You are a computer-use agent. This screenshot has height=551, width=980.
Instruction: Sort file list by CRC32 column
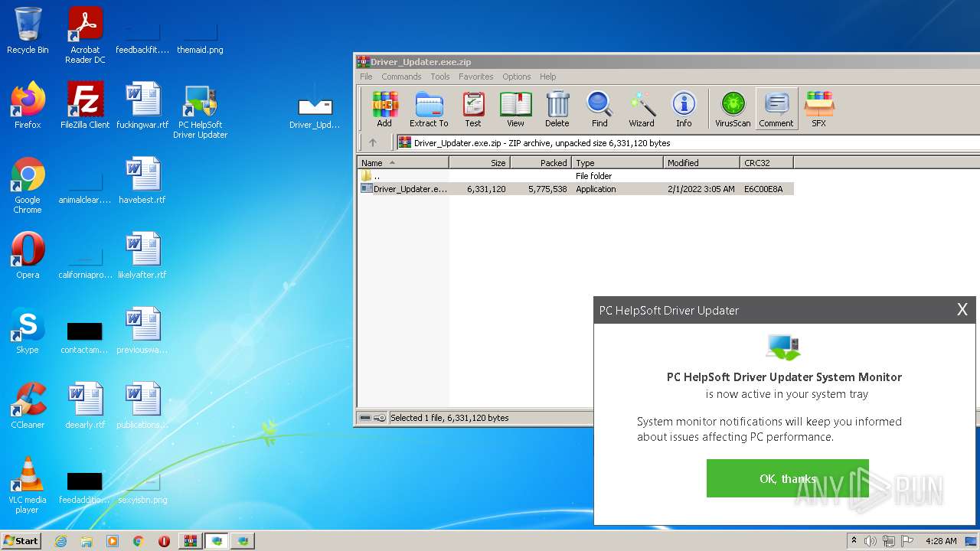coord(766,163)
